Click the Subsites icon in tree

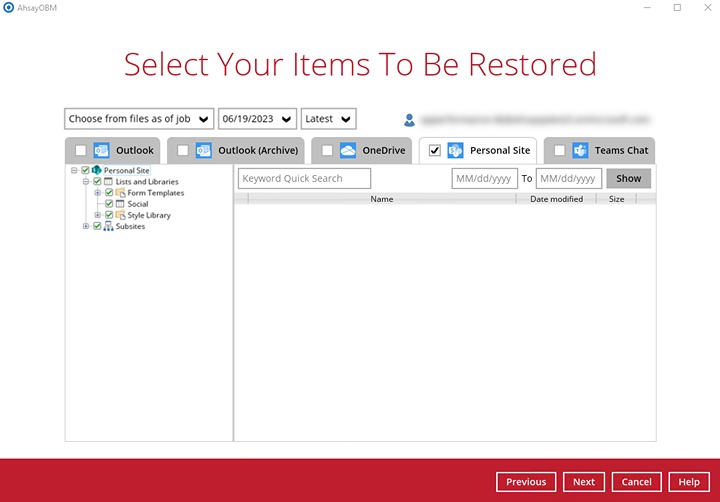click(108, 227)
